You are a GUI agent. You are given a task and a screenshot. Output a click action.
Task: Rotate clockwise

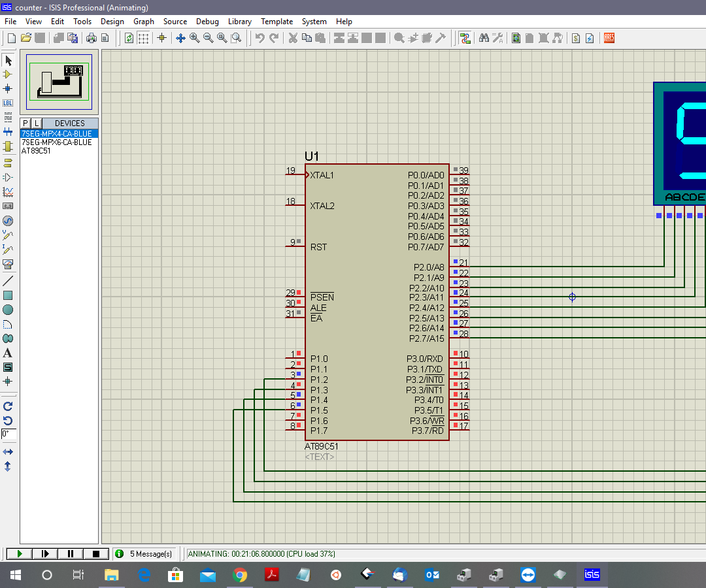(8, 406)
